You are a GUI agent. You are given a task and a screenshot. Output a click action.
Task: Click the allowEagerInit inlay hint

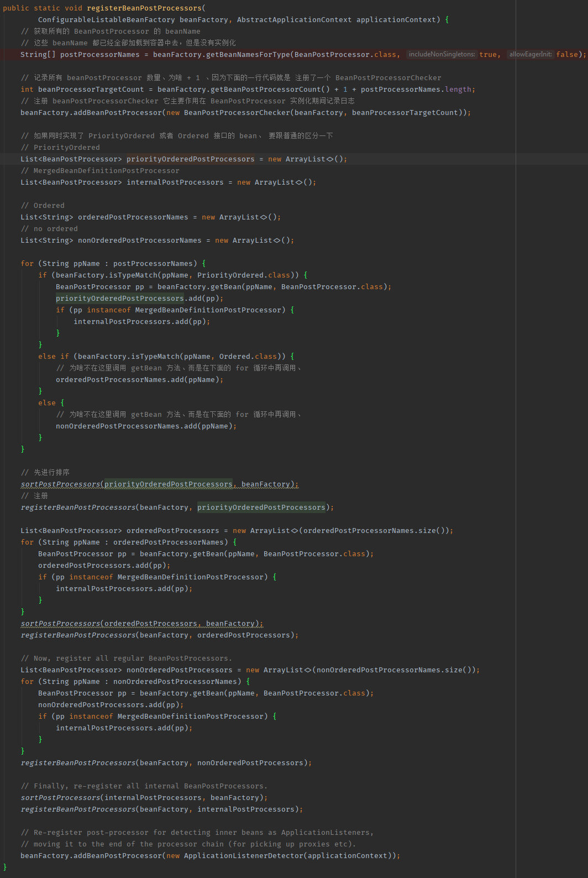tap(531, 54)
